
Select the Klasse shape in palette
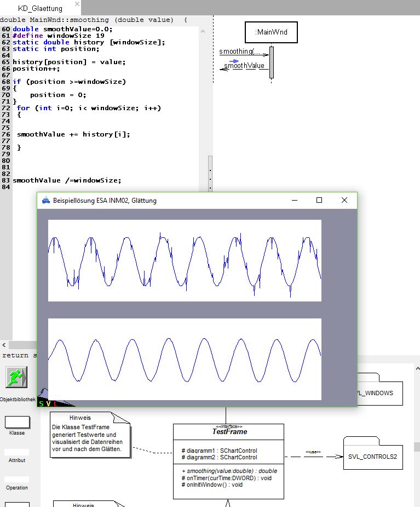pyautogui.click(x=17, y=422)
